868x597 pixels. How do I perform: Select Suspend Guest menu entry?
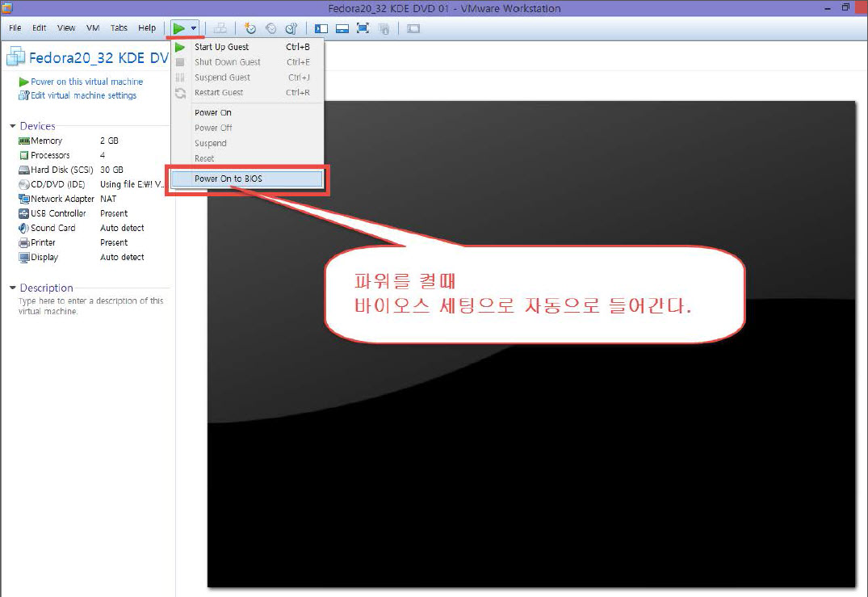click(247, 78)
